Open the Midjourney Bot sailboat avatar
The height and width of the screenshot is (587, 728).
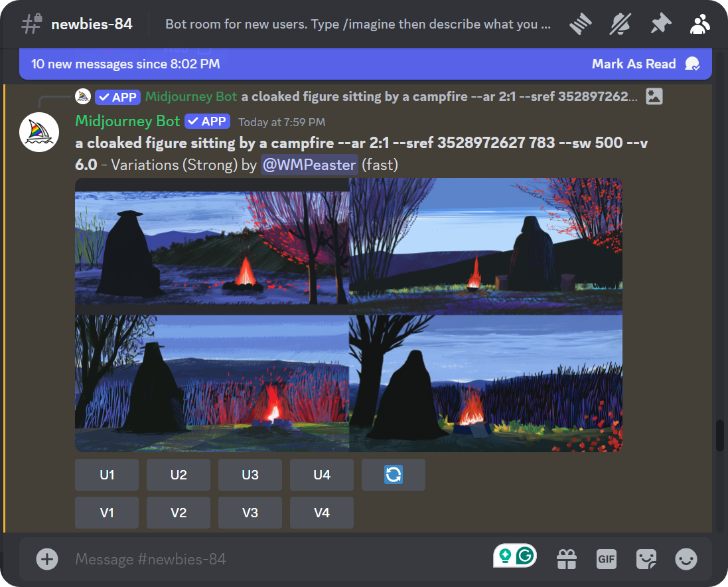tap(39, 132)
